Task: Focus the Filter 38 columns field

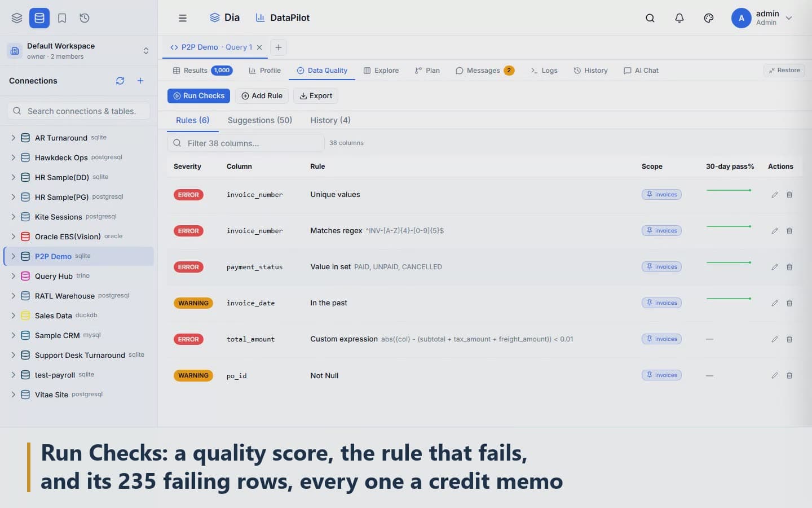Action: tap(246, 143)
